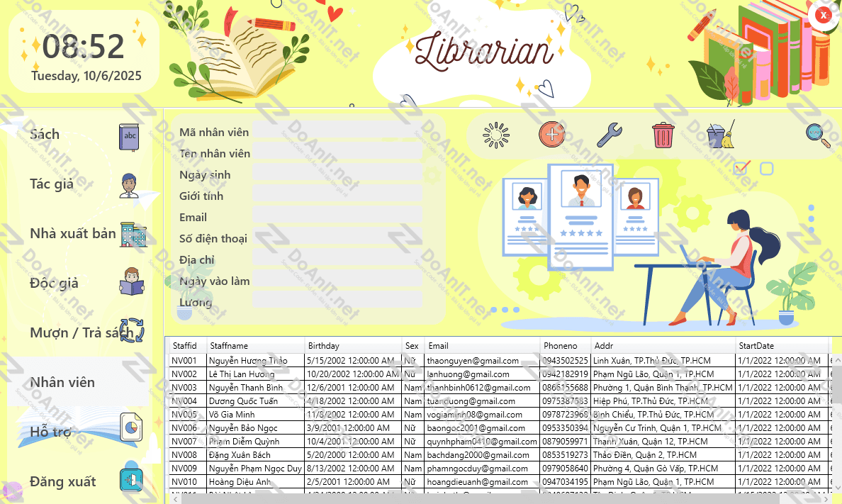The height and width of the screenshot is (504, 842).
Task: Click the add new staff plus icon
Action: click(552, 134)
